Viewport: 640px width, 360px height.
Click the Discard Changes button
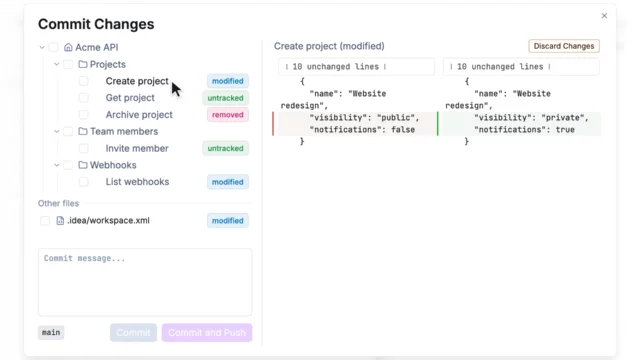click(564, 46)
